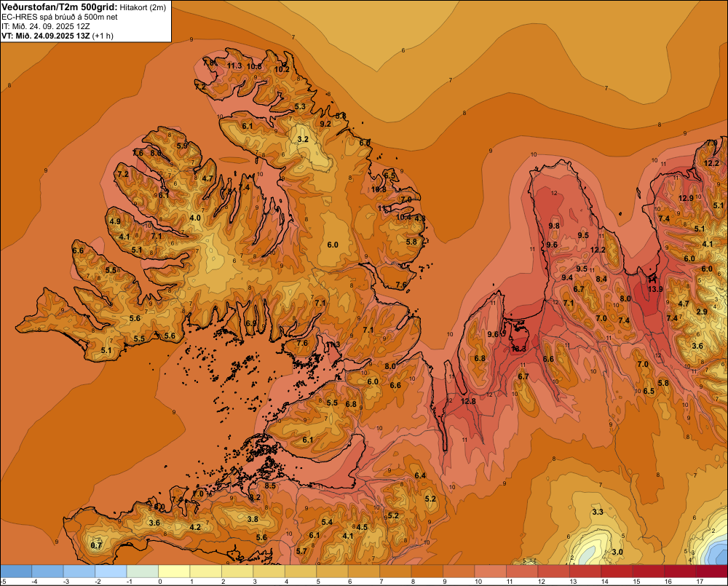Click the 'EC-HRES spá brúuð á 500m net' line
The width and height of the screenshot is (728, 586).
(60, 17)
